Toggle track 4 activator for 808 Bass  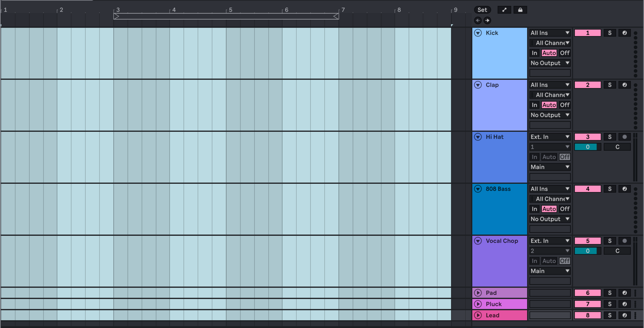[x=588, y=189]
